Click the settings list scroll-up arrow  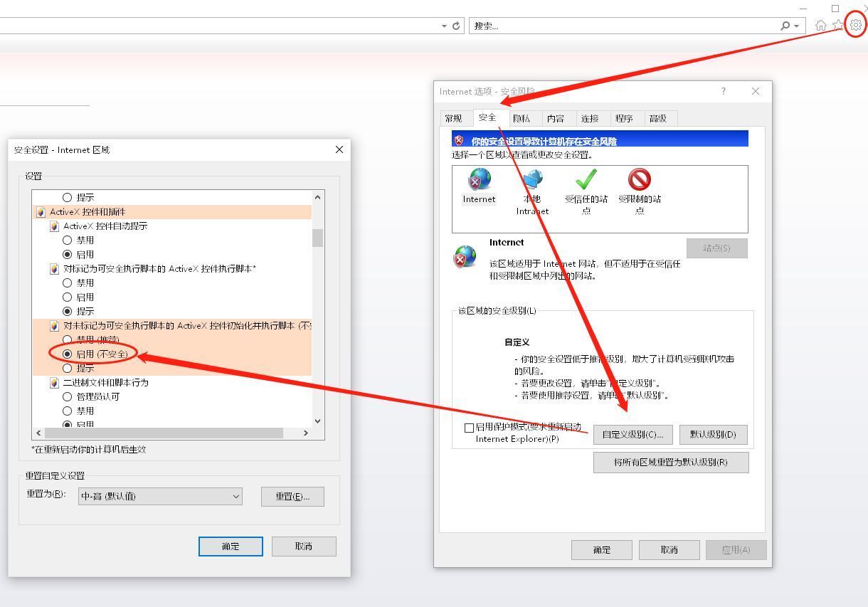317,197
